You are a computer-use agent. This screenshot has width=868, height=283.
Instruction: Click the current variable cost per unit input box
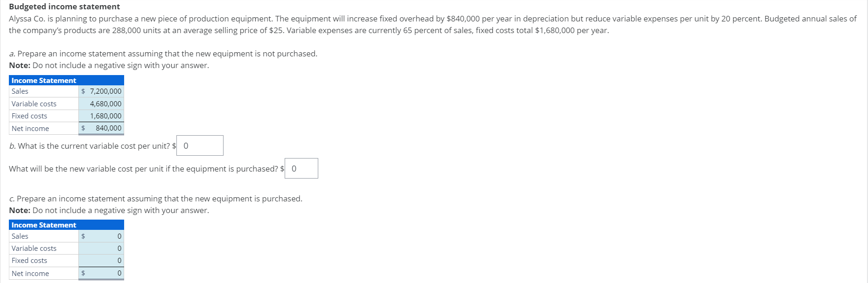199,145
